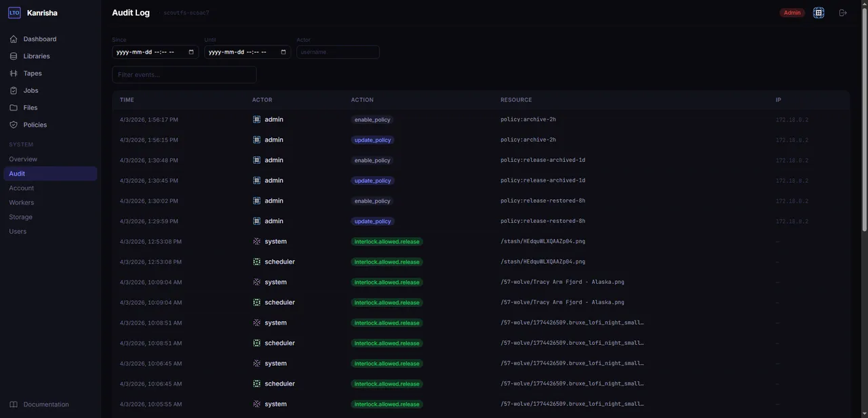Click the Documentation book icon

[12, 404]
